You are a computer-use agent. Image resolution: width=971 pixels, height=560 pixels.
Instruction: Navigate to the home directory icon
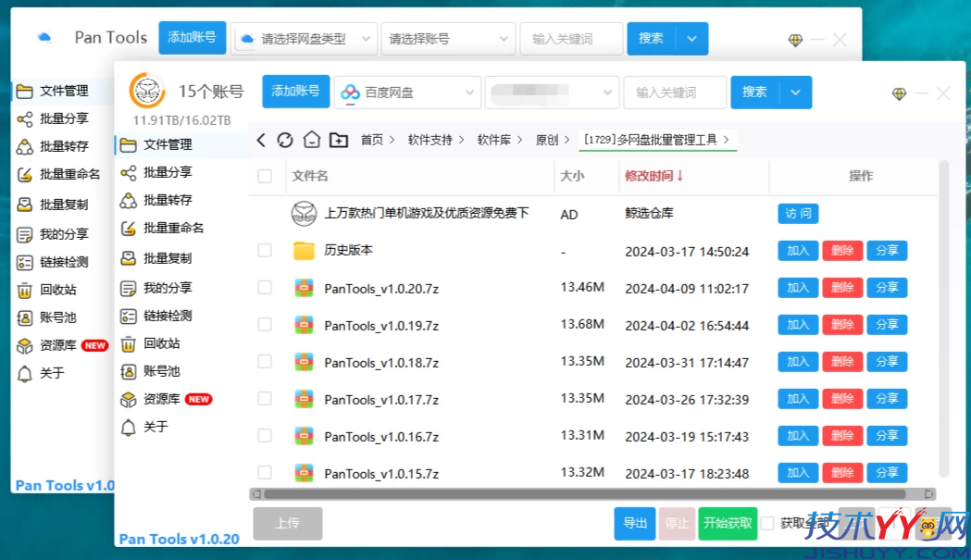tap(311, 138)
